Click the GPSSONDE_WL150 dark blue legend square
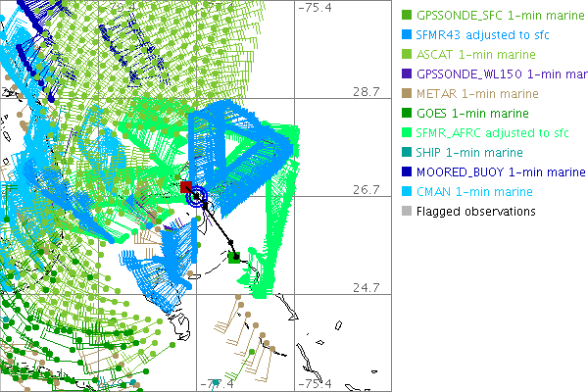The image size is (588, 392). pos(407,73)
